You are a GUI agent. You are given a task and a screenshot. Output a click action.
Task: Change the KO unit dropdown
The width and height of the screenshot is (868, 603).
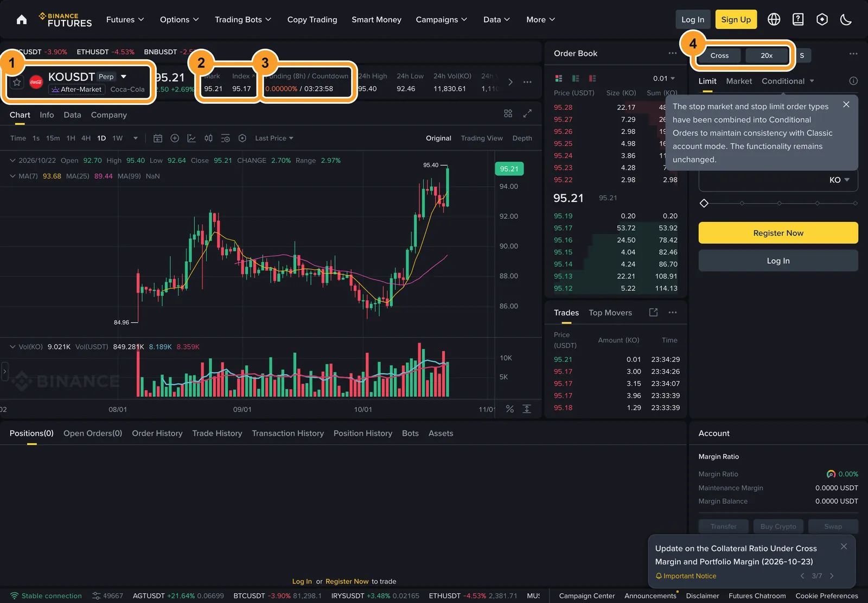[839, 180]
